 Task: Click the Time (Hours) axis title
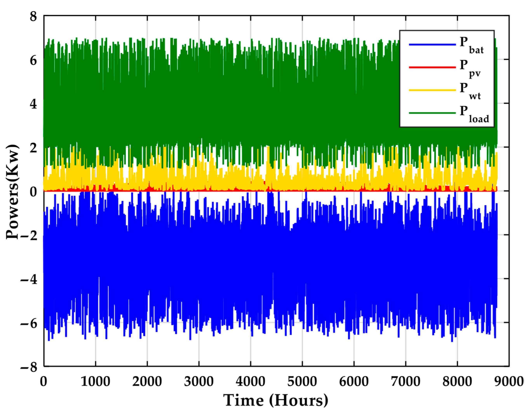276,401
